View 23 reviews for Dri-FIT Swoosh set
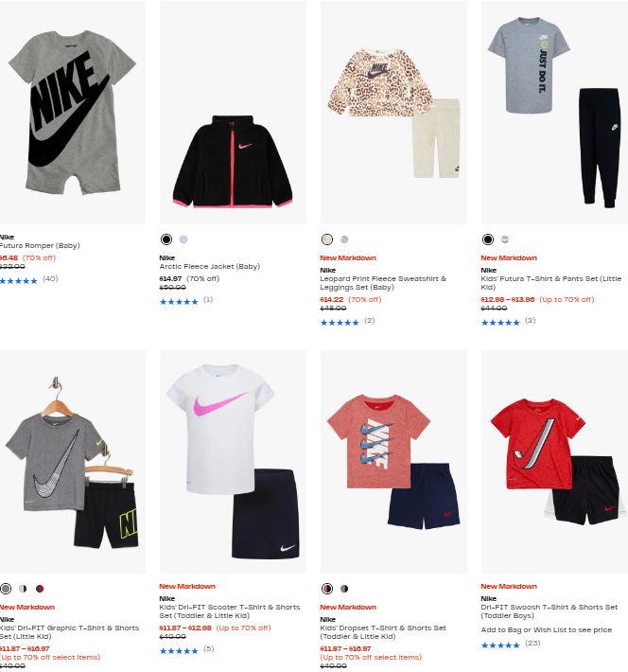 tap(532, 644)
